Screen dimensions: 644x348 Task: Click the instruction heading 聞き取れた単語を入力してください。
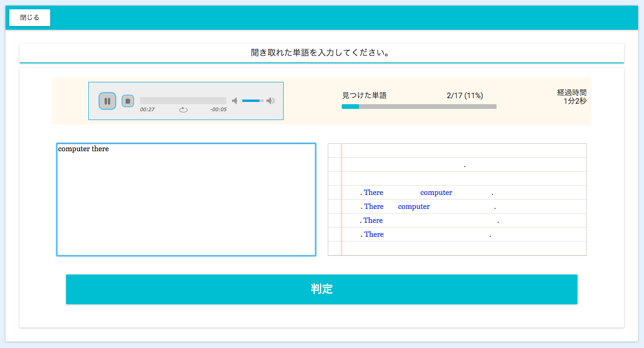(x=320, y=53)
